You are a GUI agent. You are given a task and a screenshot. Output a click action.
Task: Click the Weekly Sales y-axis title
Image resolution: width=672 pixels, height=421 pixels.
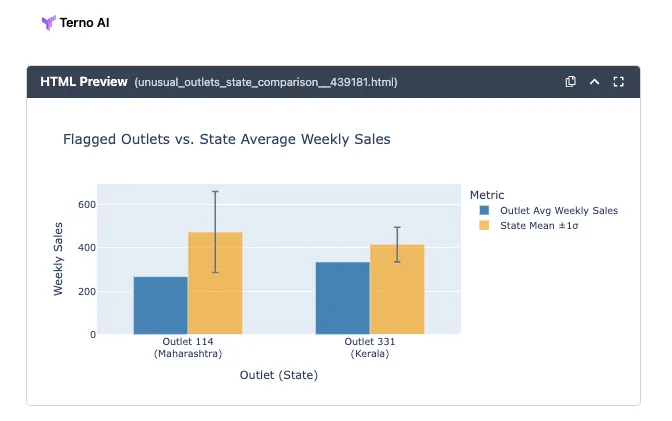pos(58,258)
